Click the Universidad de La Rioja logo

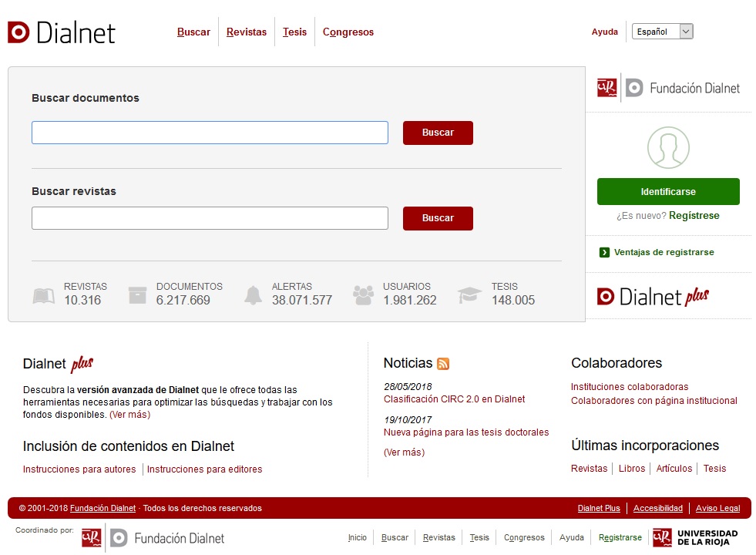(695, 537)
